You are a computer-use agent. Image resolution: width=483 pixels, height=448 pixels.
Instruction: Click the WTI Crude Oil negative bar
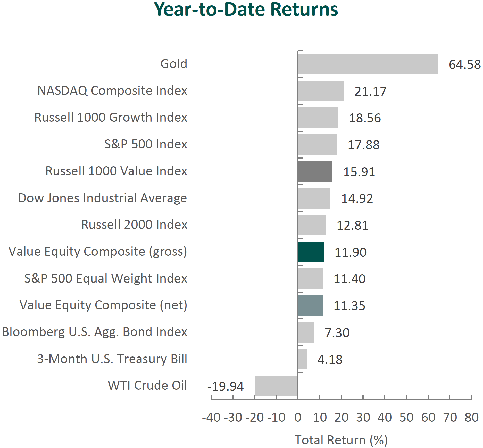click(x=276, y=386)
